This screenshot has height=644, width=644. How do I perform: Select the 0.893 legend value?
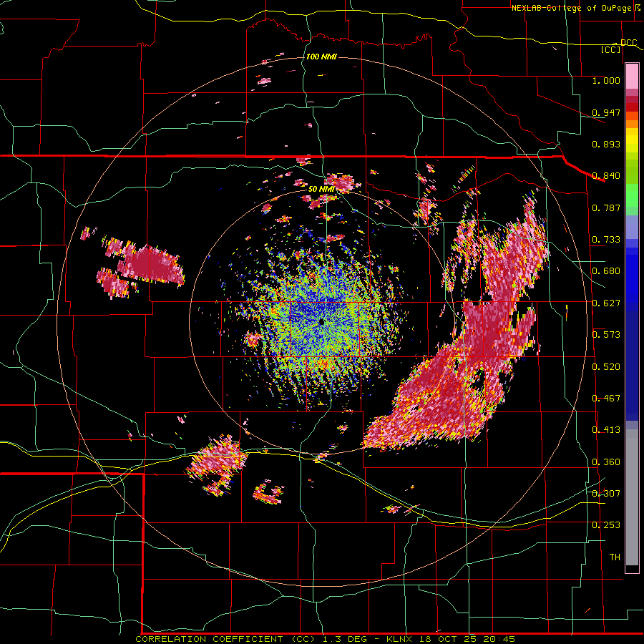click(606, 144)
